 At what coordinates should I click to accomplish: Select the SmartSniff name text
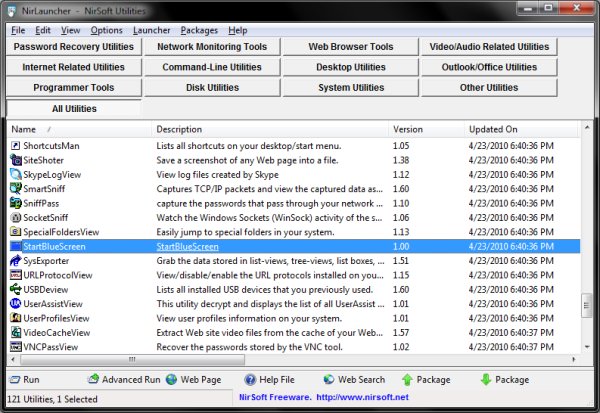tap(44, 189)
